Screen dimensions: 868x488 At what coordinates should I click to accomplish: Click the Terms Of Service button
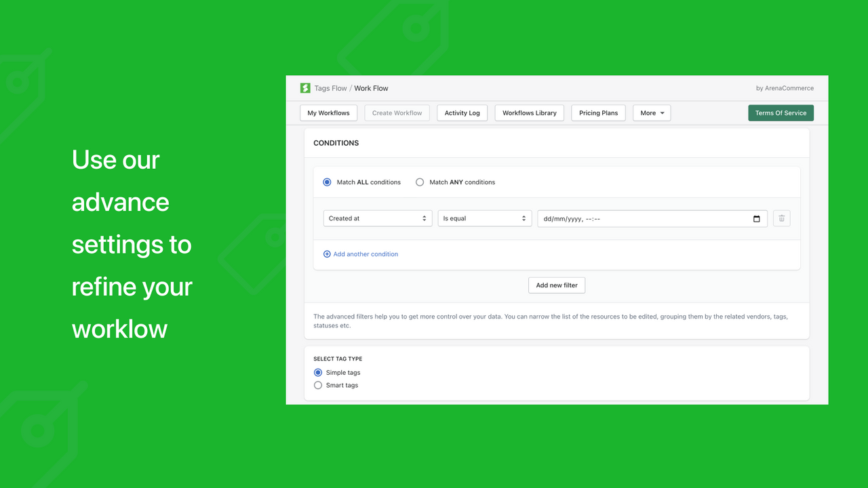pyautogui.click(x=781, y=113)
